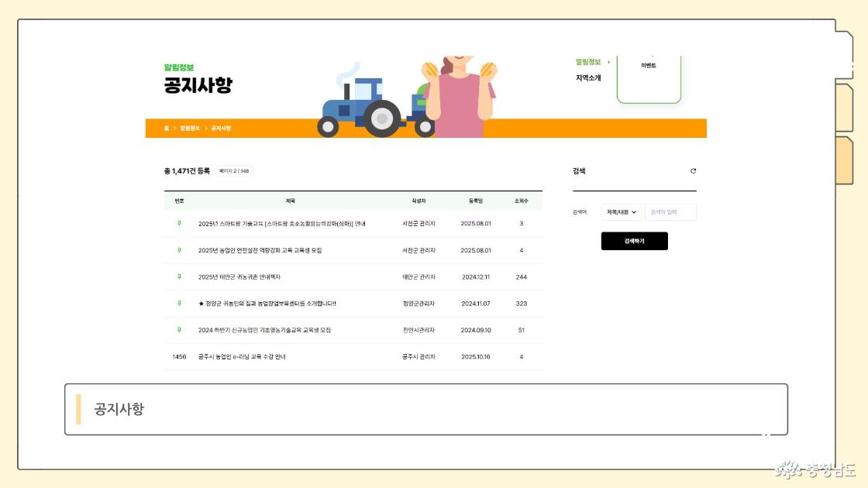Select 지역소개 in the side menu
Screen dimensions: 868x488
pyautogui.click(x=588, y=78)
